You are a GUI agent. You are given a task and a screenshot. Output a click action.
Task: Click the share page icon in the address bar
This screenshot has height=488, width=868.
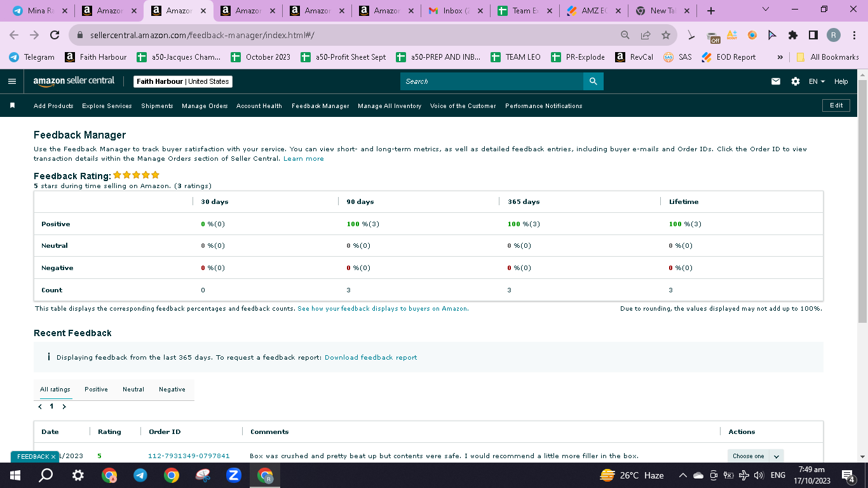(x=646, y=35)
